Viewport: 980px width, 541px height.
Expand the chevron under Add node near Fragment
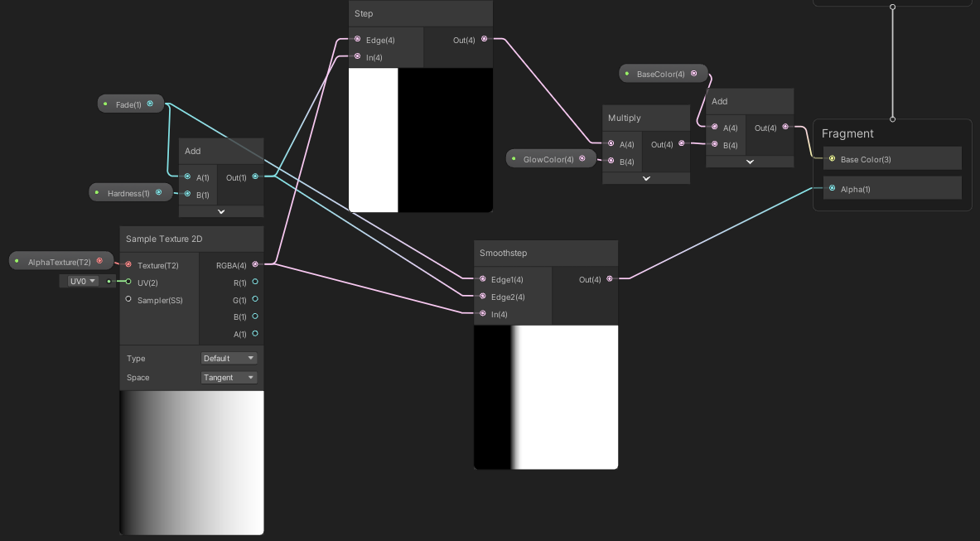750,162
